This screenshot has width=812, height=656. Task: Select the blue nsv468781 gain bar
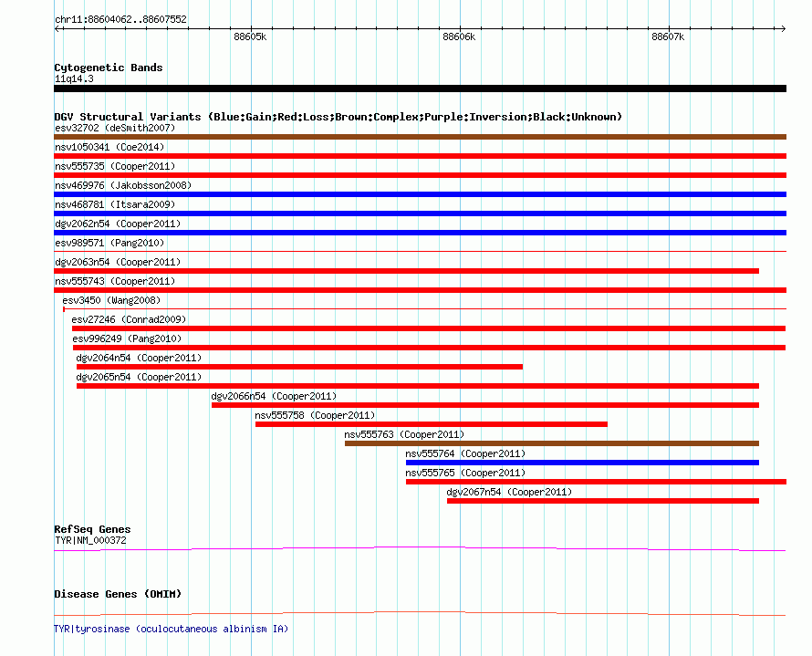(x=420, y=213)
